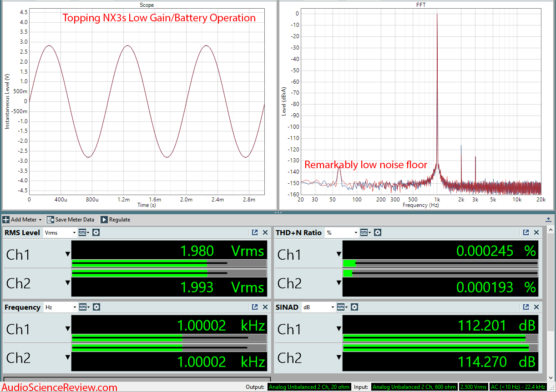556x392 pixels.
Task: Open THD+N Ratio settings gear
Action: point(378,232)
